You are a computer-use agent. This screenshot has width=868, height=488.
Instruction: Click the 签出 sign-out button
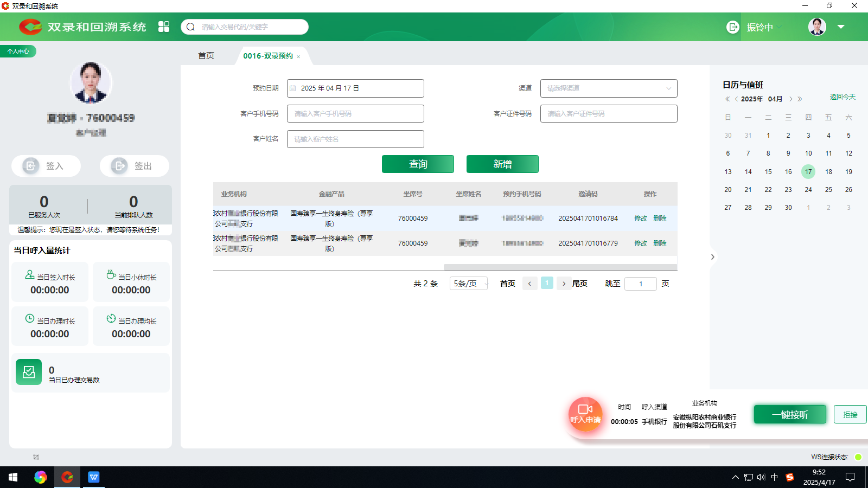pos(134,166)
